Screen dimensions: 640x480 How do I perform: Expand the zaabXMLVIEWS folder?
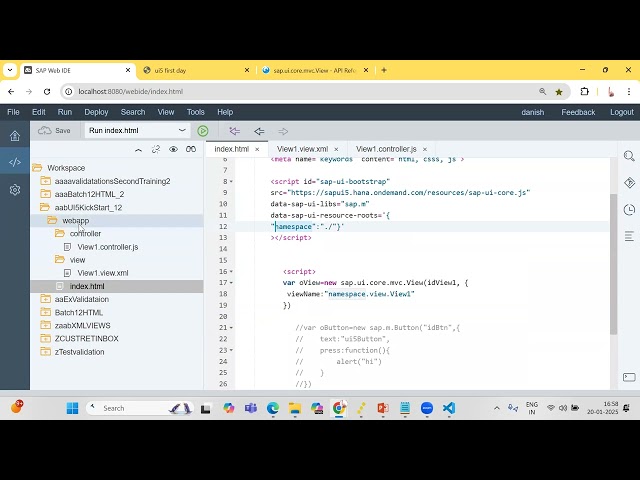(45, 325)
